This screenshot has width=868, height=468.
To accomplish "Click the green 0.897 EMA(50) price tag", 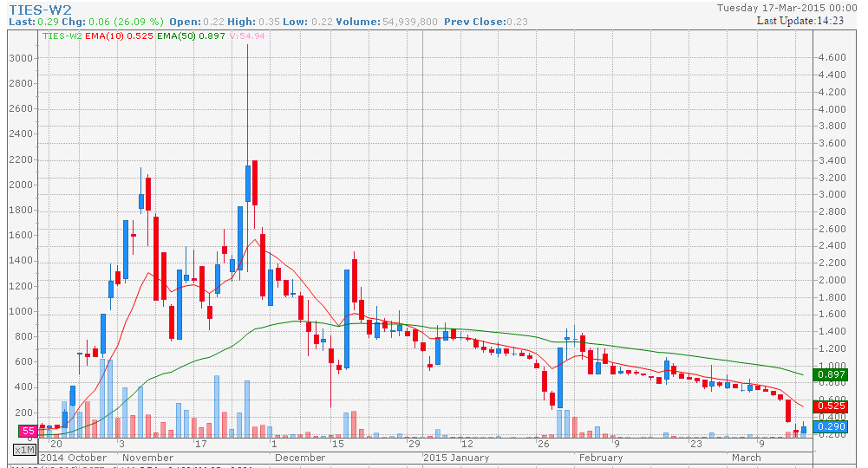I will click(x=832, y=374).
